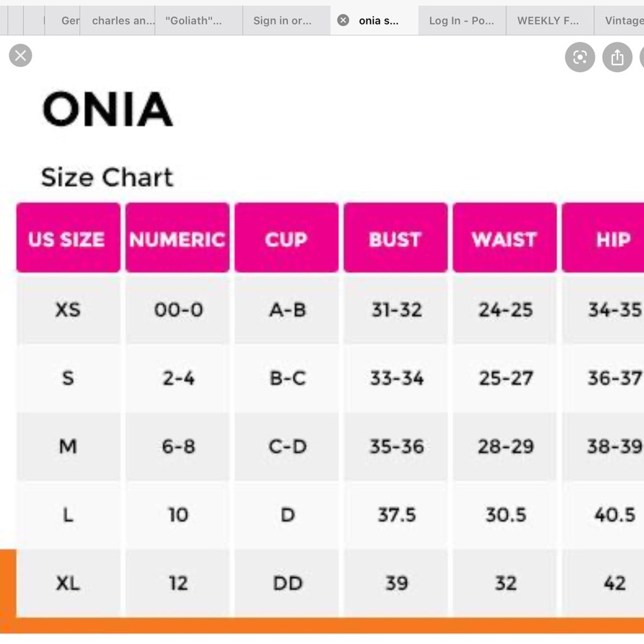Close the image viewer with X icon
644x644 pixels.
click(x=21, y=55)
